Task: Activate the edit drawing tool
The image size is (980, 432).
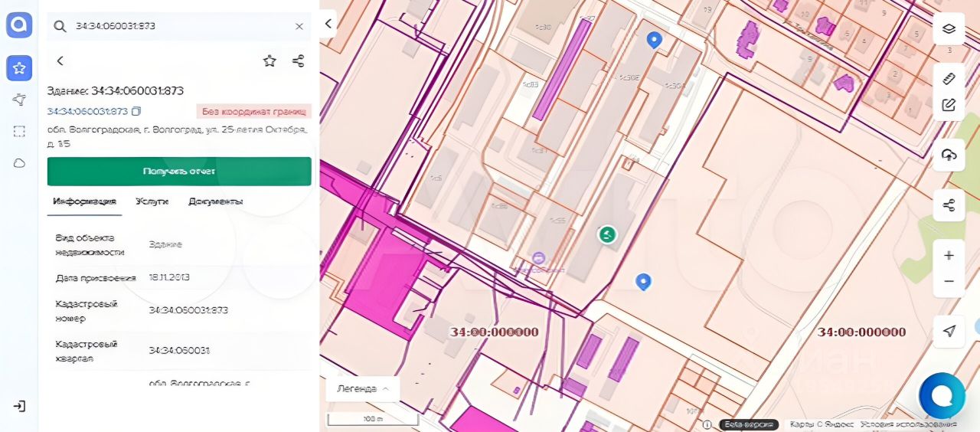Action: click(x=949, y=105)
